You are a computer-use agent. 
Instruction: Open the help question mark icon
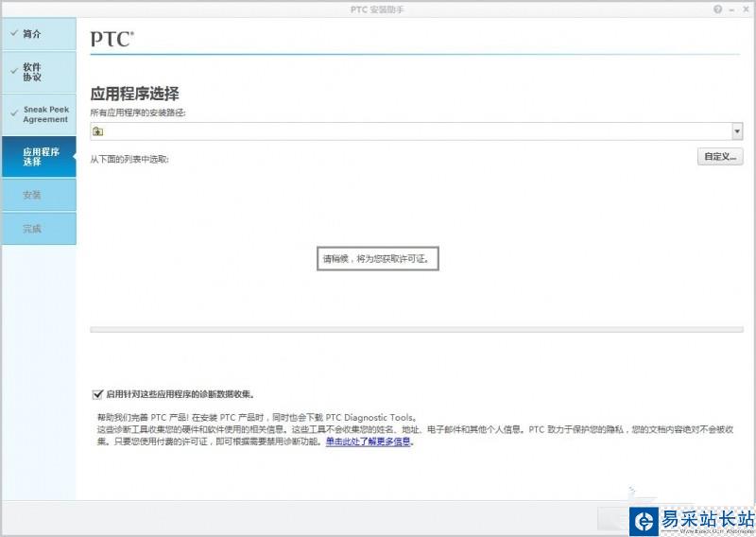tap(718, 9)
